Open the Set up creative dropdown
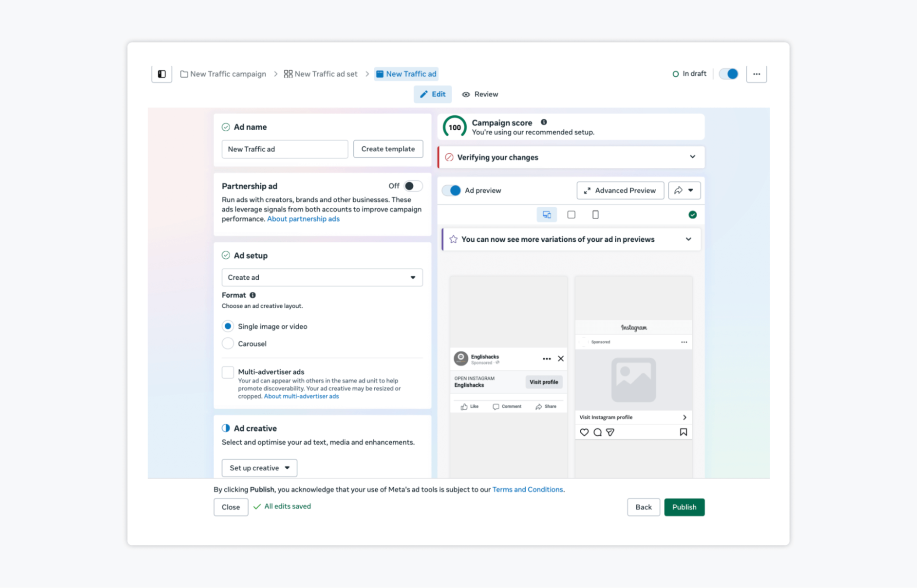Screen dimensions: 917x588 (259, 468)
